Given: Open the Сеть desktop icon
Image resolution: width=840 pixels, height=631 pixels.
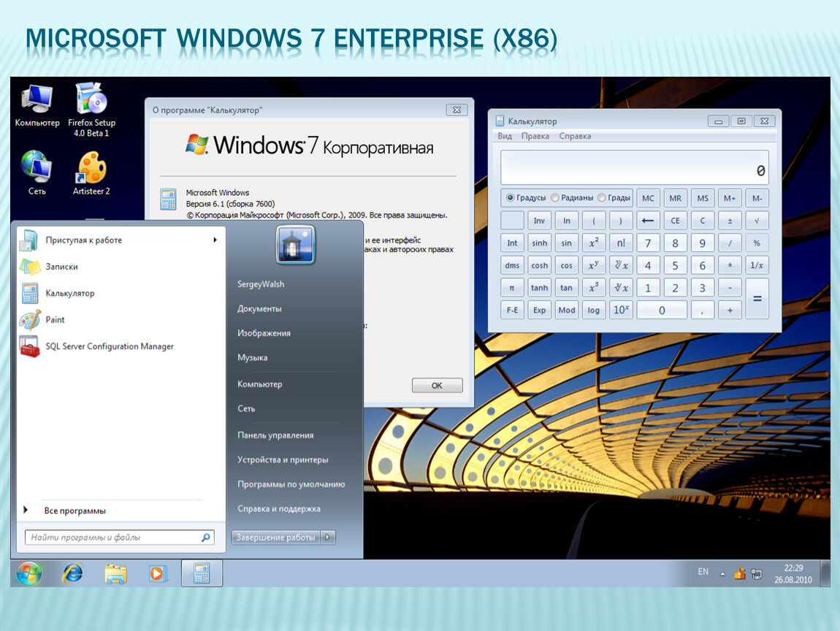Looking at the screenshot, I should [37, 172].
